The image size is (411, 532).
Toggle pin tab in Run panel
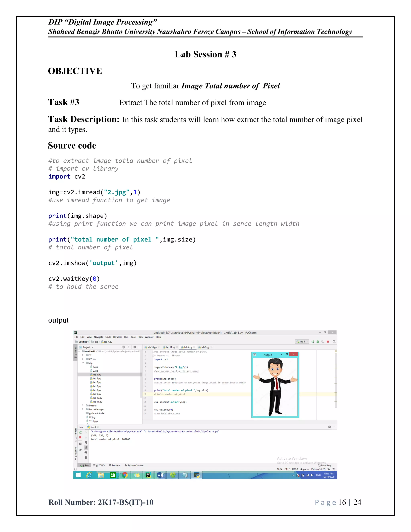point(80,450)
